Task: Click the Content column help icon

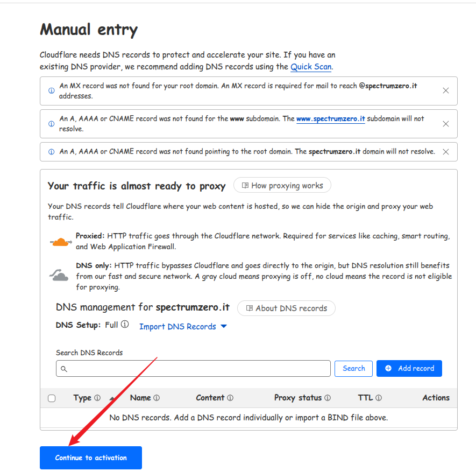Action: tap(230, 398)
